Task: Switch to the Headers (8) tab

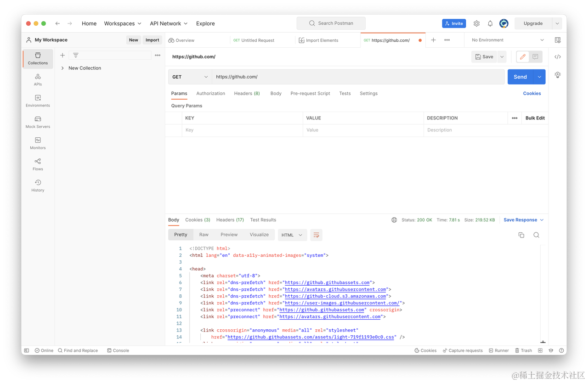Action: point(247,93)
